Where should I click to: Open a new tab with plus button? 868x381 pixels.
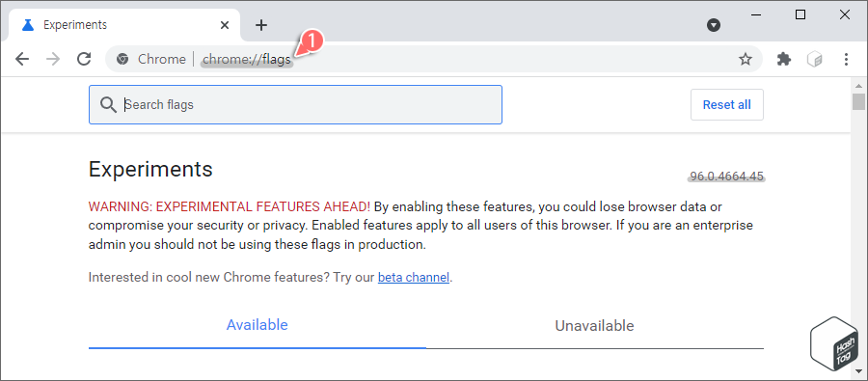(x=261, y=25)
